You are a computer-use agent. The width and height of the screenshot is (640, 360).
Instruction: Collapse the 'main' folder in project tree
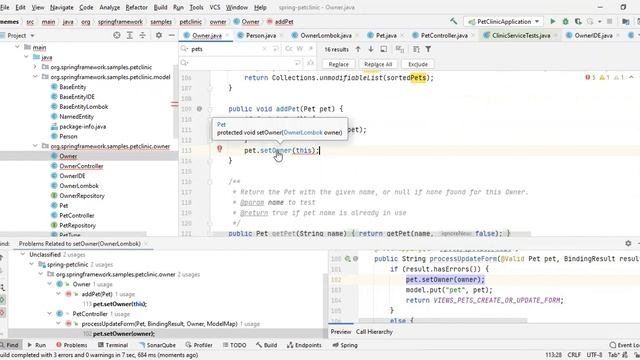pos(17,47)
